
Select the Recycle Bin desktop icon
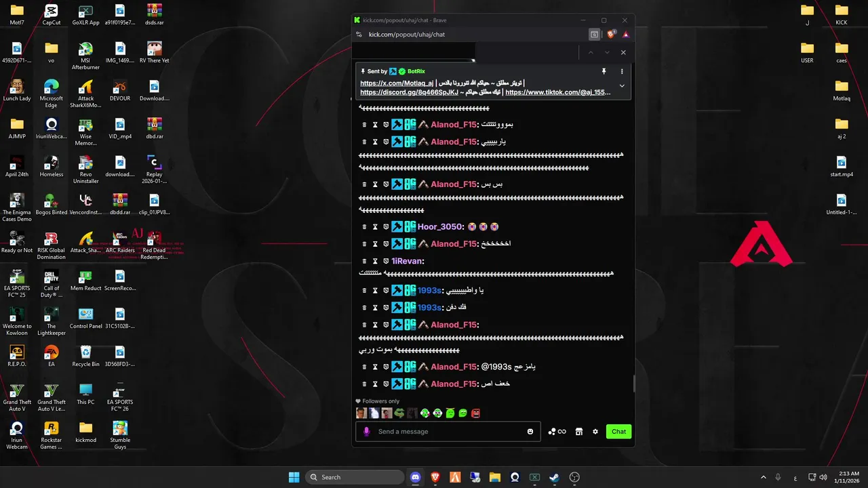85,355
